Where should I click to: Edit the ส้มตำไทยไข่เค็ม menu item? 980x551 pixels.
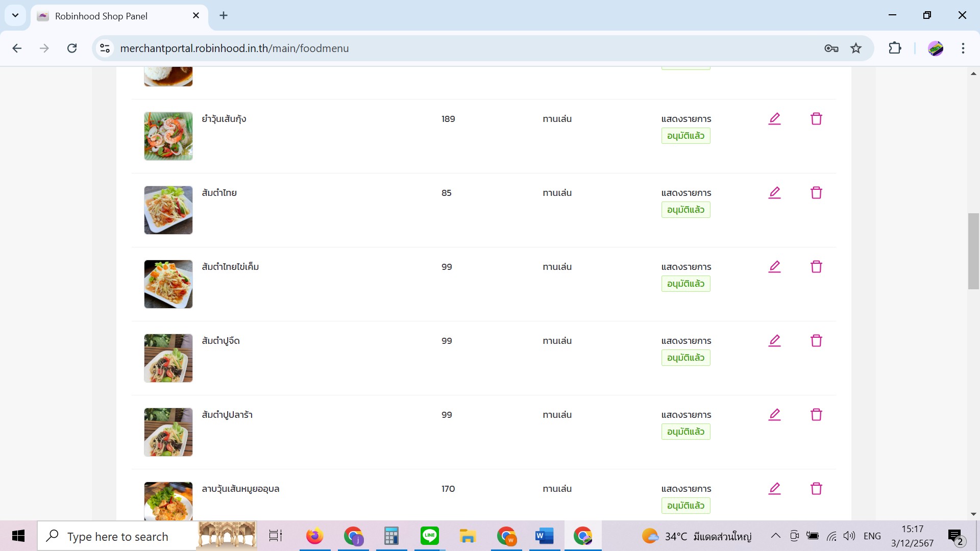tap(774, 267)
